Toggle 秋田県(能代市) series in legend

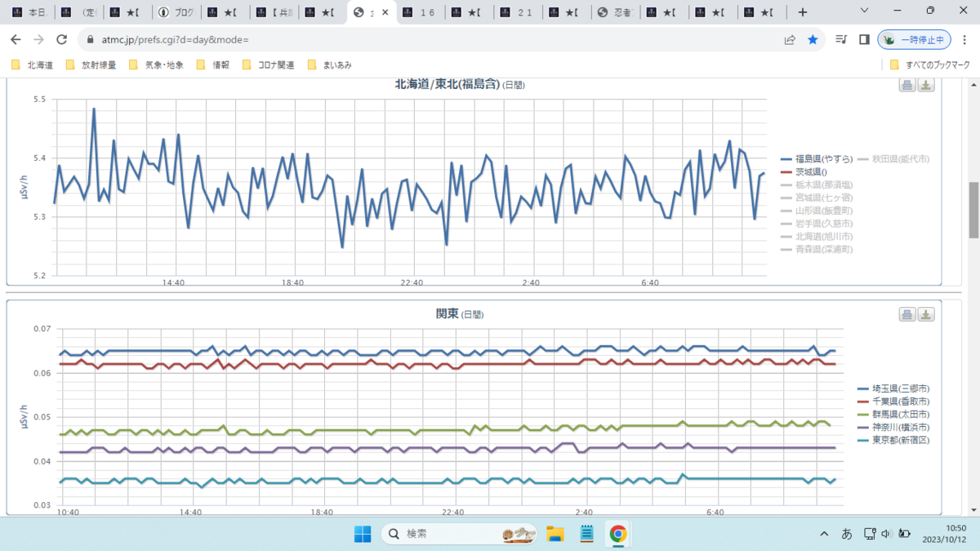tap(893, 159)
